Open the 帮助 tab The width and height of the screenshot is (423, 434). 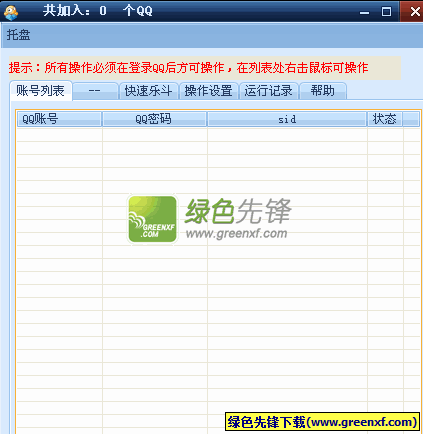point(322,91)
